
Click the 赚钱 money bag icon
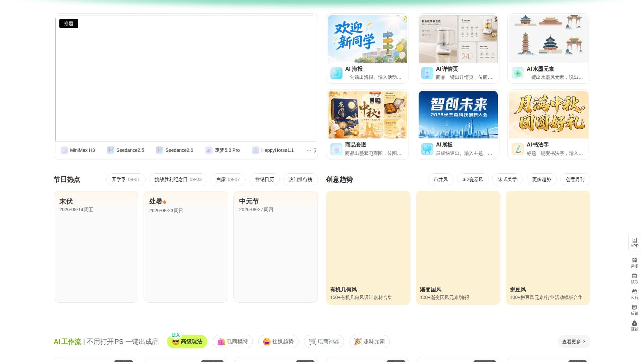(x=634, y=323)
